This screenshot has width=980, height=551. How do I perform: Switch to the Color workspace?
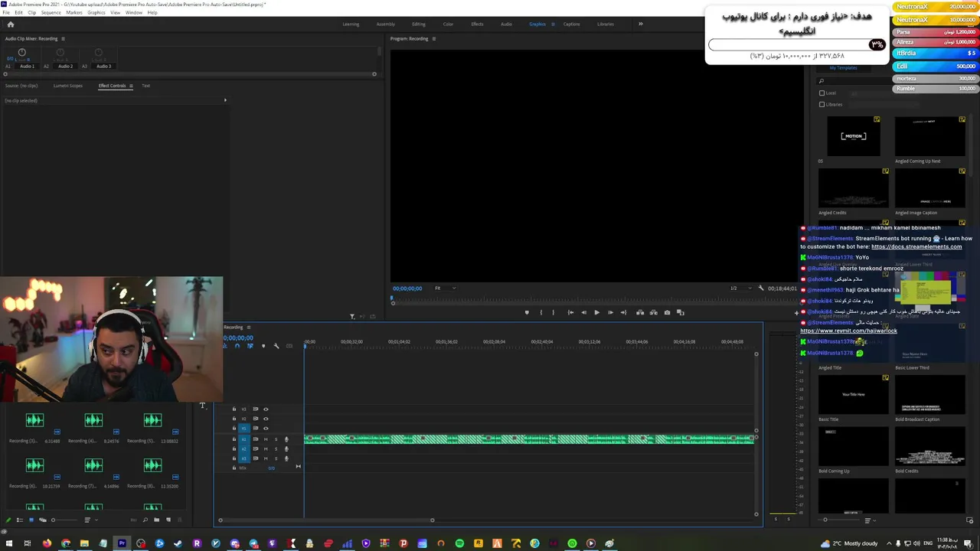pyautogui.click(x=448, y=24)
